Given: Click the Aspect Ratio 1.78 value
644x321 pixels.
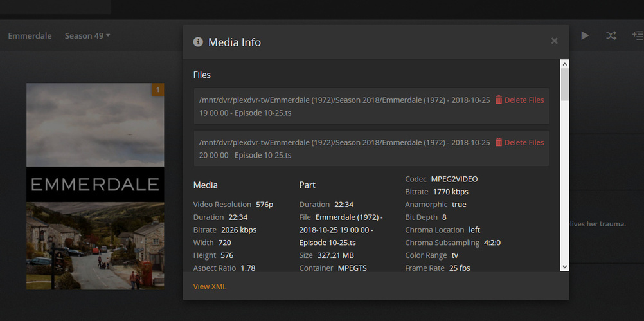Looking at the screenshot, I should tap(247, 268).
